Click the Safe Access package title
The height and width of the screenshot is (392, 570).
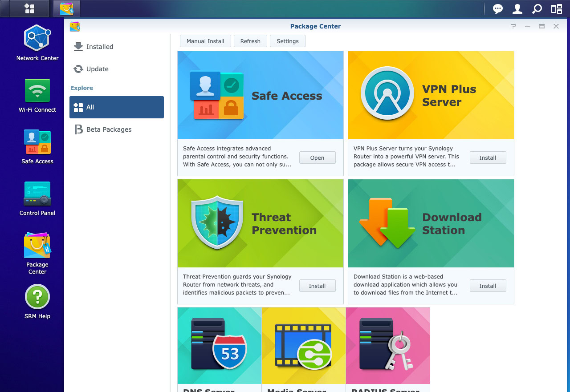tap(287, 96)
